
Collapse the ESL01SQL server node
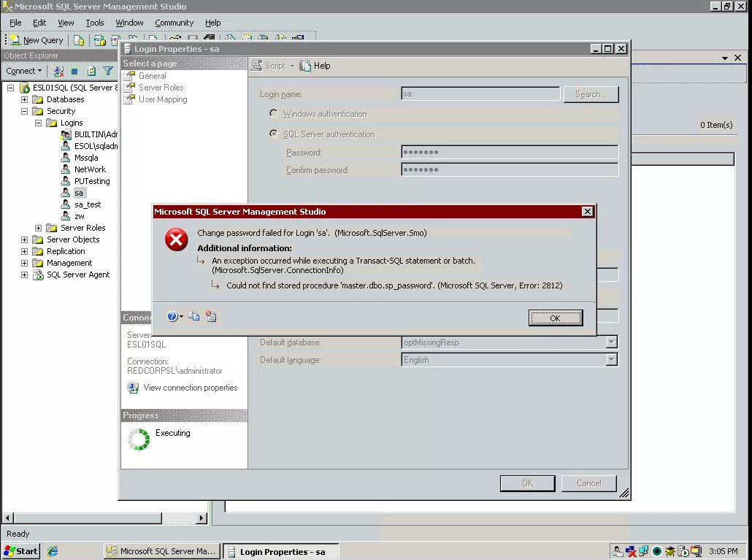tap(10, 88)
